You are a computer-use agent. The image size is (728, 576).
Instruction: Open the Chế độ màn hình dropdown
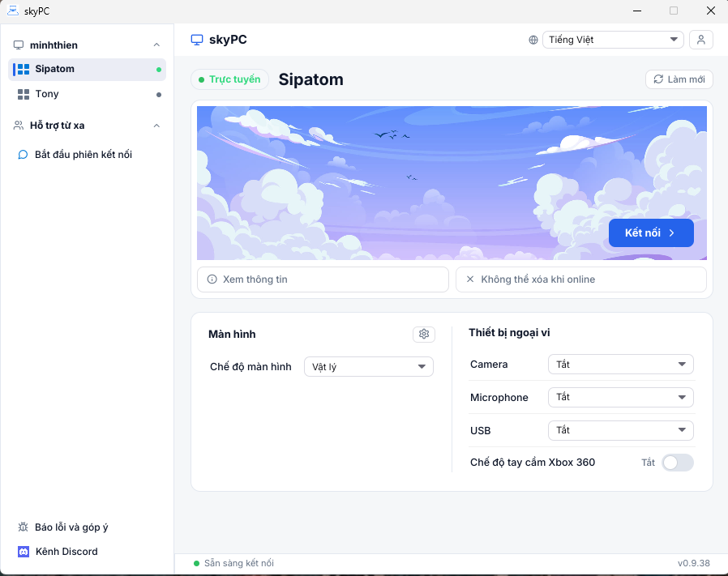pyautogui.click(x=369, y=367)
